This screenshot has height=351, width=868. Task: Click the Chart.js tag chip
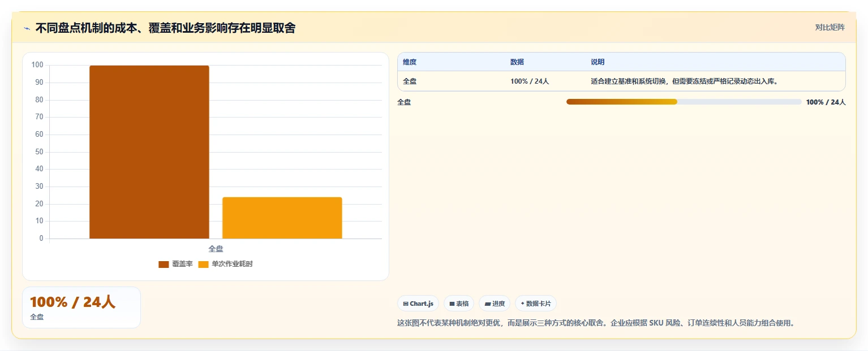coord(418,304)
